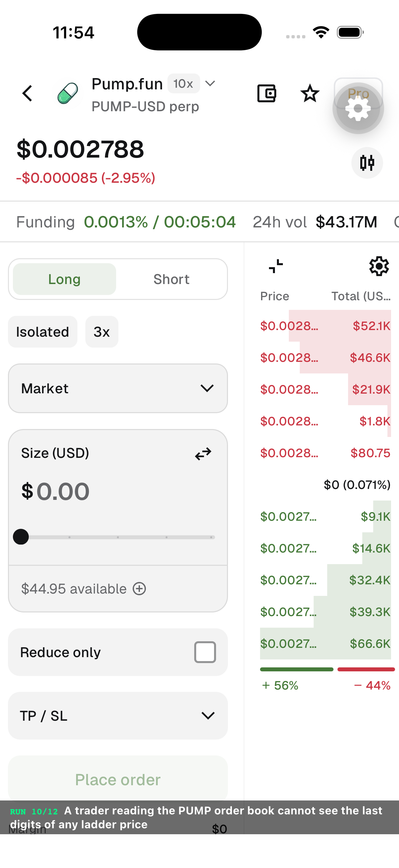
Task: Select bid row with $9.1K total
Action: 325,516
